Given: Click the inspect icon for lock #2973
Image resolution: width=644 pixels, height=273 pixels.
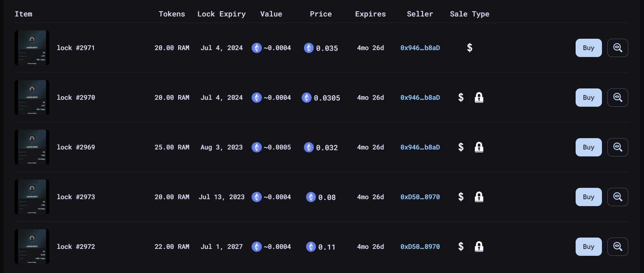Looking at the screenshot, I should click(x=618, y=197).
